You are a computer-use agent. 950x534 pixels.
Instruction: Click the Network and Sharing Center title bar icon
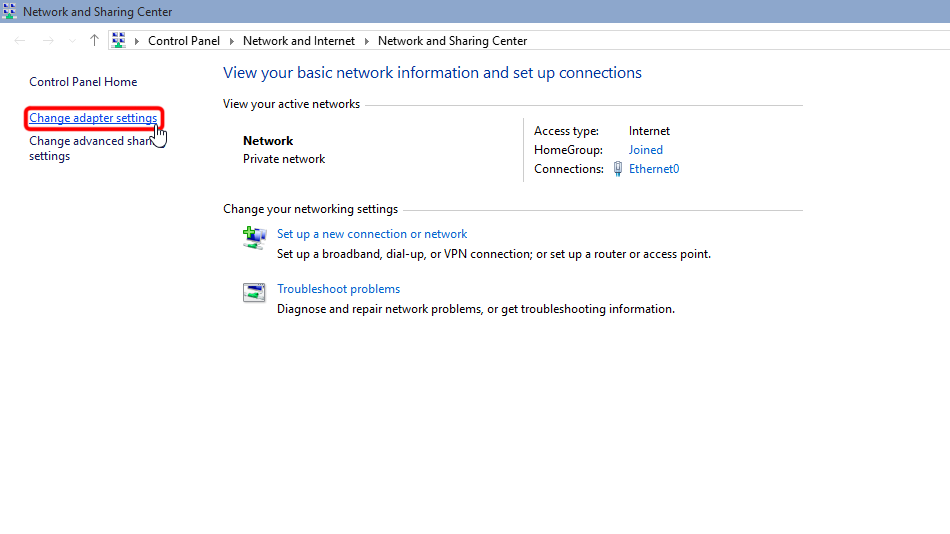tap(10, 12)
